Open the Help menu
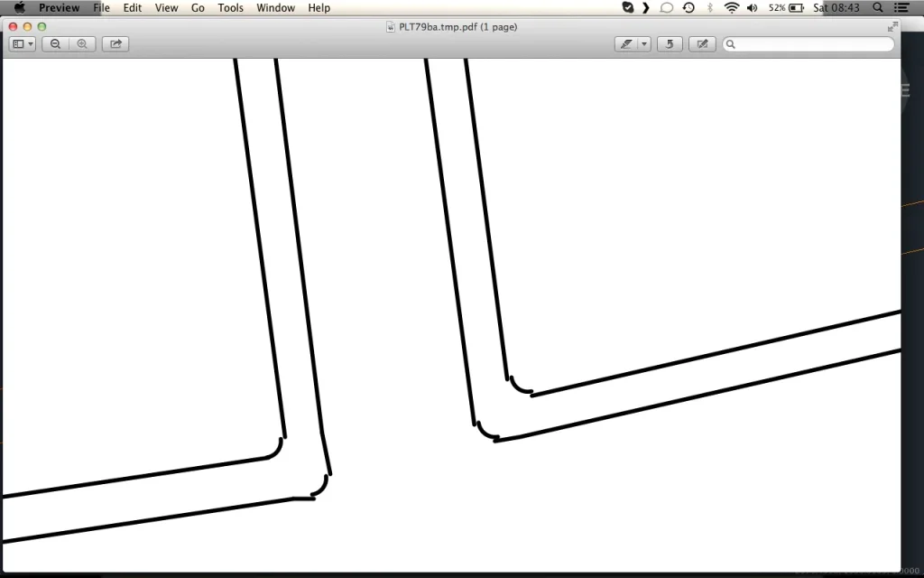The height and width of the screenshot is (578, 924). point(319,7)
